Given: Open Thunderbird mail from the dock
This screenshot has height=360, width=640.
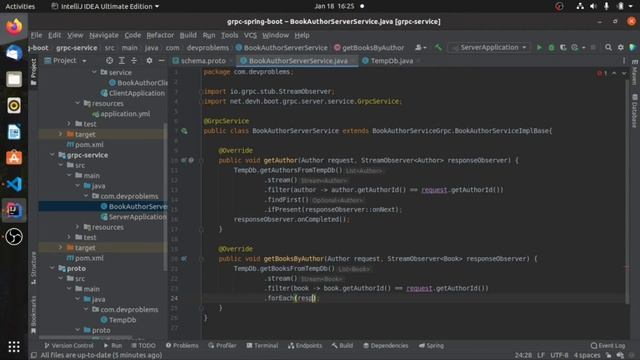Looking at the screenshot, I should [x=14, y=53].
